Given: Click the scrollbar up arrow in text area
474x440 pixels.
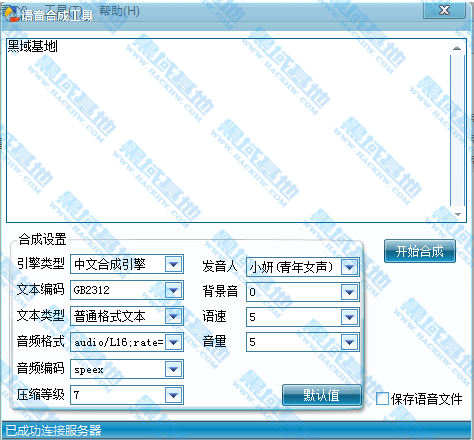Looking at the screenshot, I should tap(457, 48).
